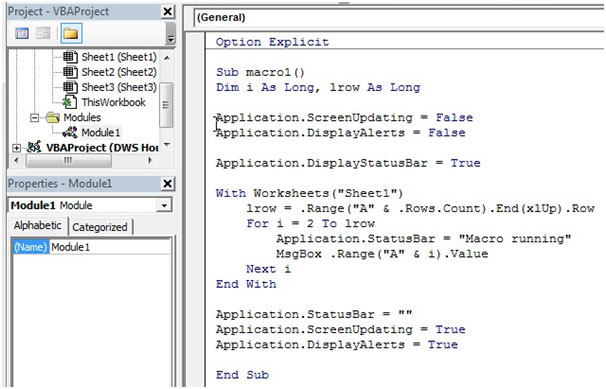Viewport: 606px width, 389px height.
Task: Collapse the Modules folder node
Action: point(34,117)
